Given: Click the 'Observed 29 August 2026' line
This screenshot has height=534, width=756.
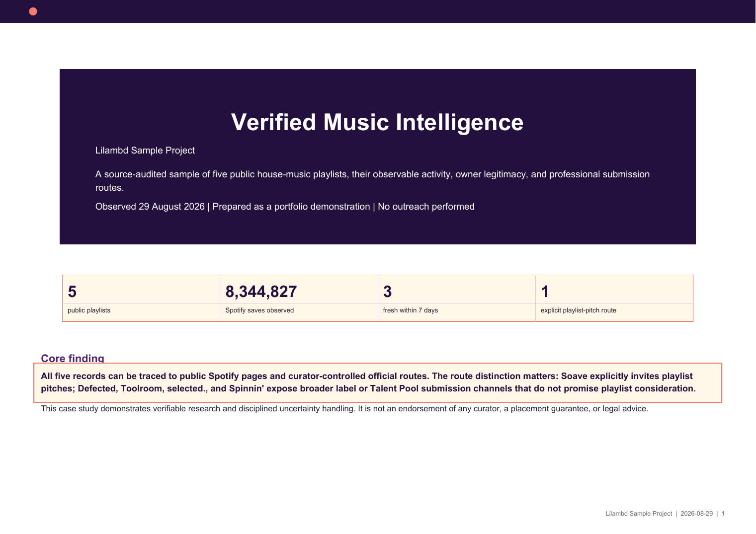Looking at the screenshot, I should (285, 207).
